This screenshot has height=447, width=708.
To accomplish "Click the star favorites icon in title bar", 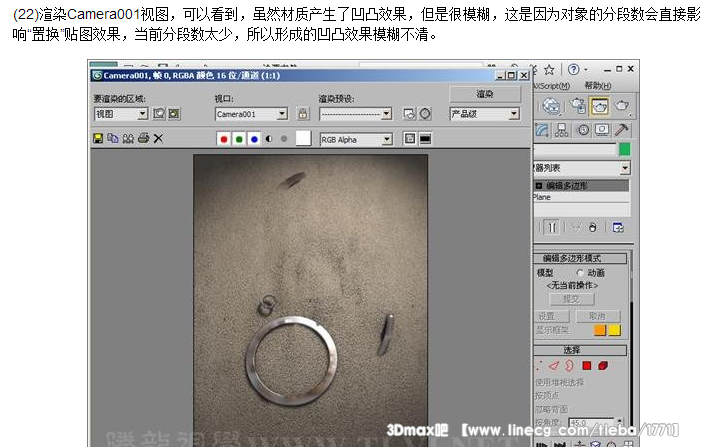I will [549, 70].
